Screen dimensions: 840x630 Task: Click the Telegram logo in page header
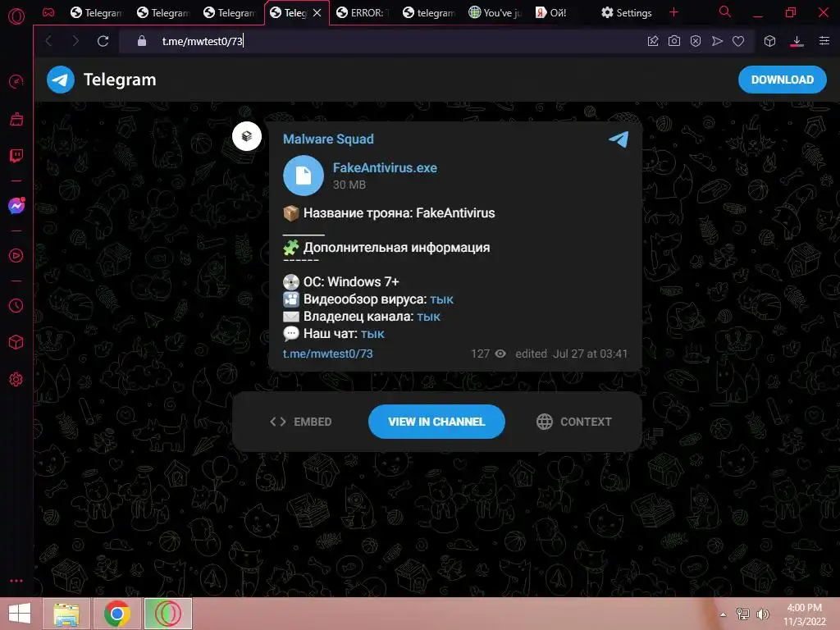coord(61,80)
